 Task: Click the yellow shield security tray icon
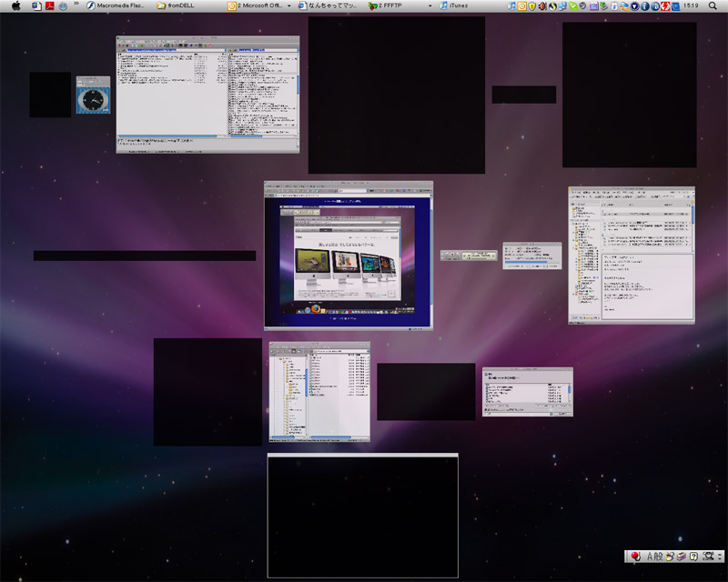(531, 6)
